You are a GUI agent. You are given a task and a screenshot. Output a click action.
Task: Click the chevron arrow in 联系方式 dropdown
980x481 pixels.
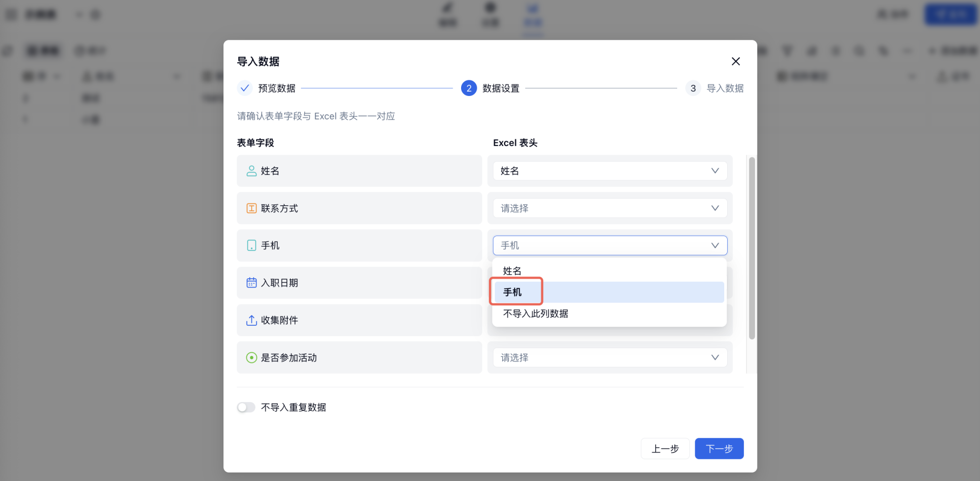(x=715, y=208)
